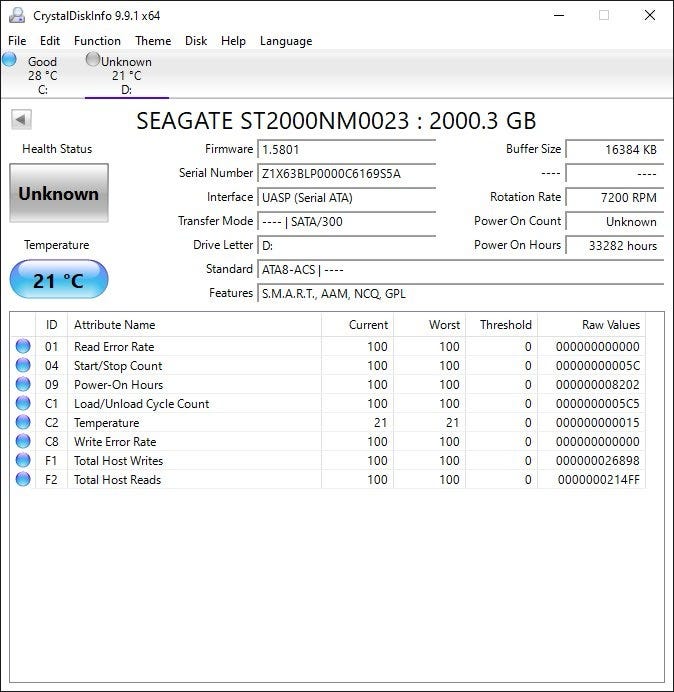The width and height of the screenshot is (674, 692).
Task: Select the Write Error Rate attribute name
Action: [x=115, y=442]
